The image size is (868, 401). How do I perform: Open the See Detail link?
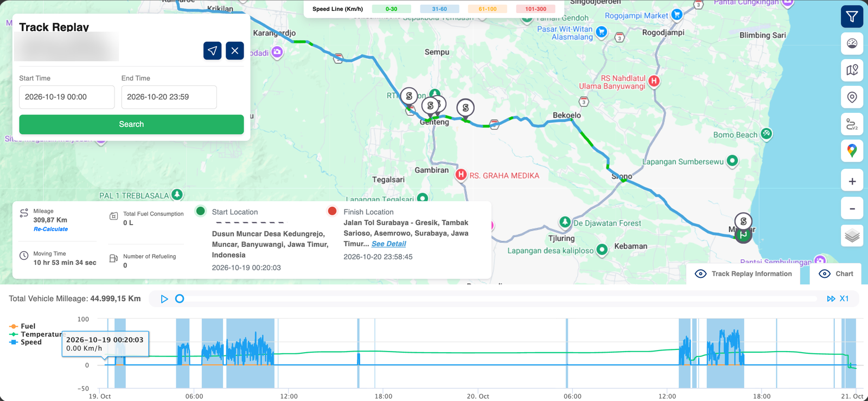click(388, 244)
